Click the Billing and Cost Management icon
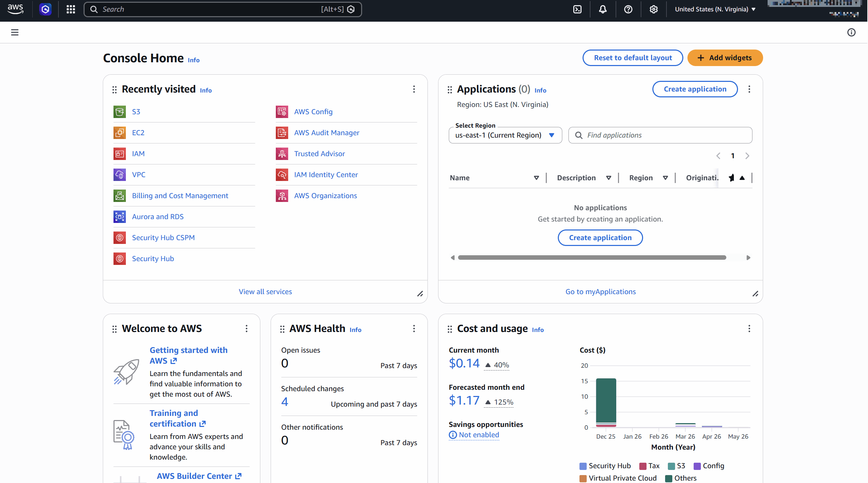This screenshot has height=483, width=868. [x=120, y=196]
